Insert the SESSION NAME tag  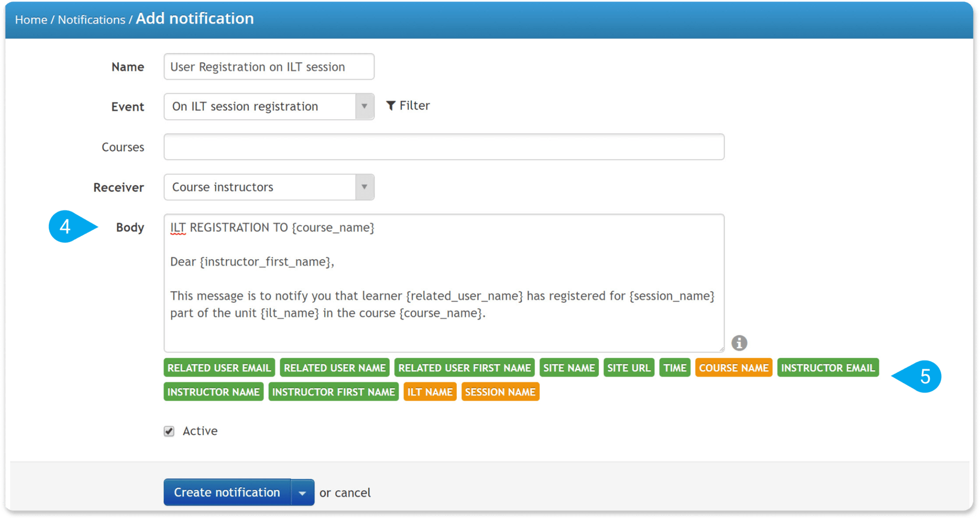coord(500,392)
